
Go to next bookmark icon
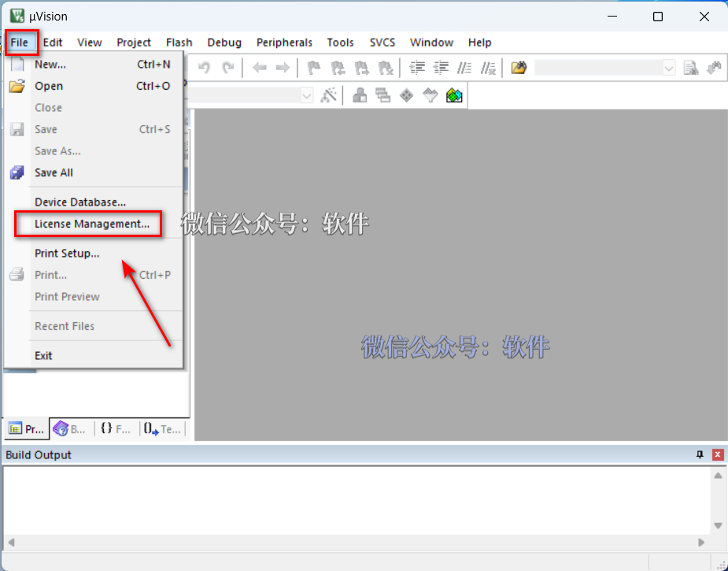tap(362, 68)
